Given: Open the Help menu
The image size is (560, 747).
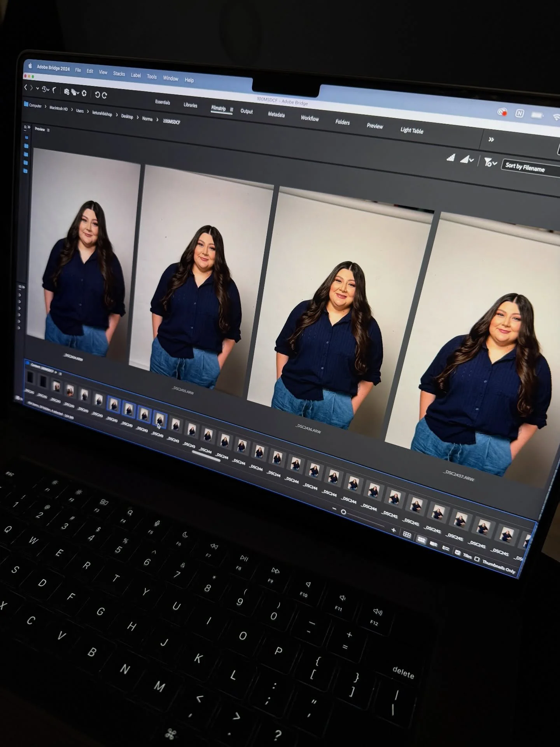Looking at the screenshot, I should pos(189,80).
